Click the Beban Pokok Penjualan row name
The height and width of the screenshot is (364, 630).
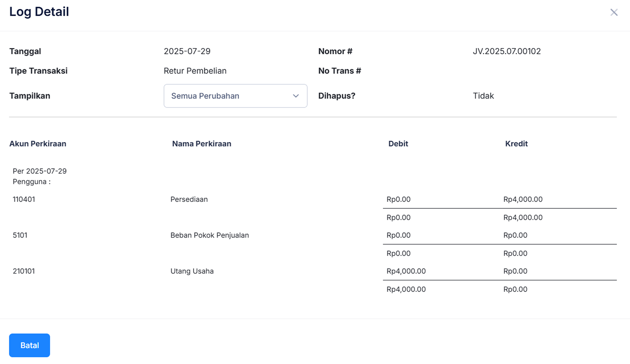click(209, 235)
